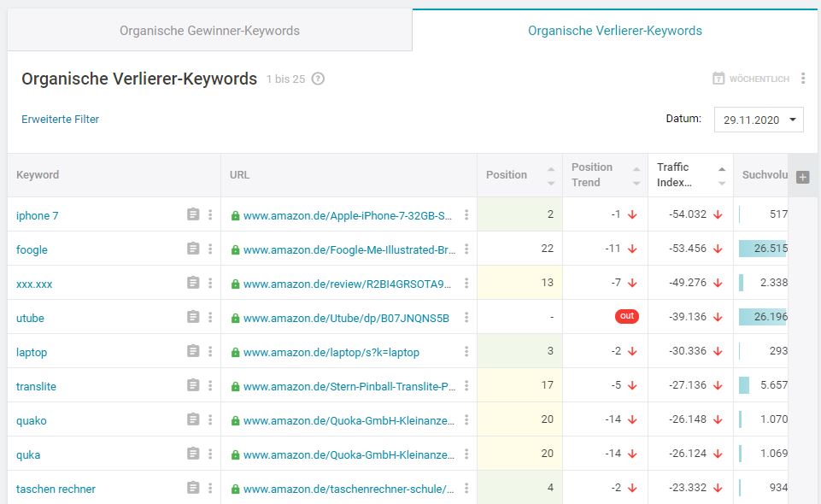Select Organische Verlierer-Keywords tab
Screen dimensions: 821x504
pos(615,31)
